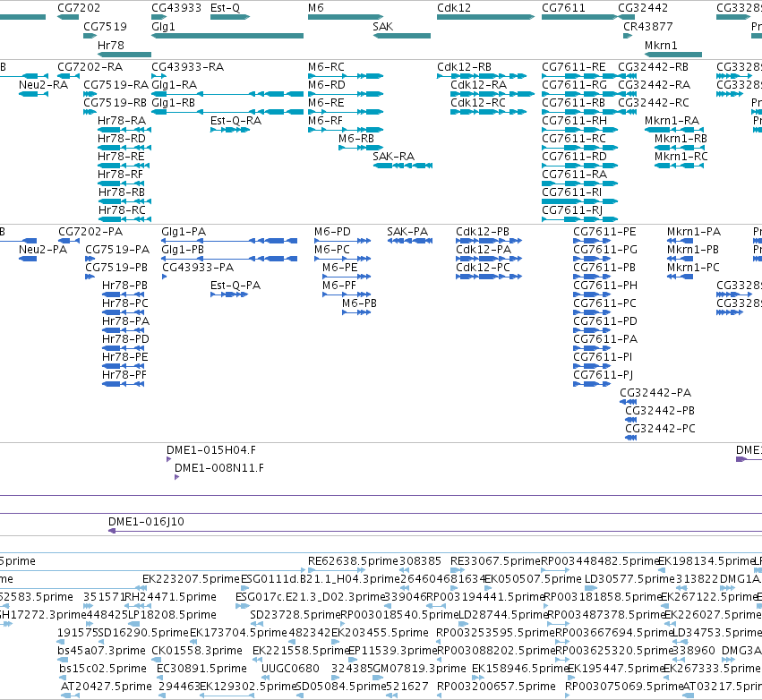Select transcript Cdk12-RB label
Image resolution: width=762 pixels, height=700 pixels.
click(464, 67)
